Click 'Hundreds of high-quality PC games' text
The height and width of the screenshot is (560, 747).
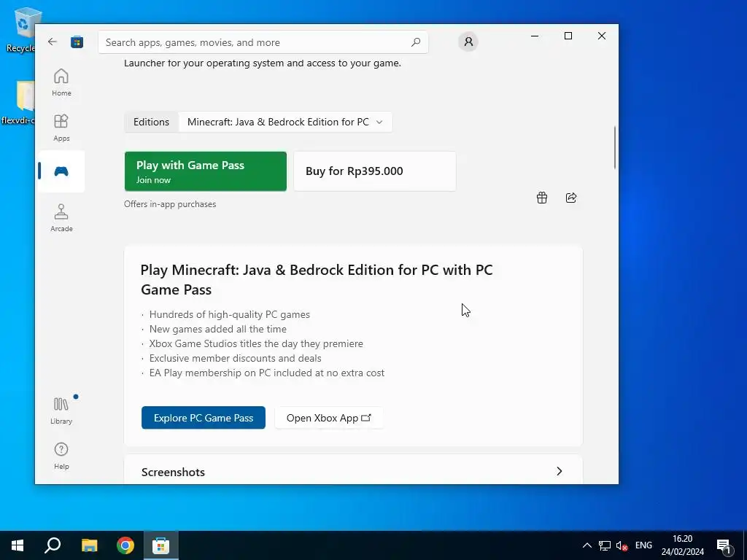pyautogui.click(x=230, y=314)
